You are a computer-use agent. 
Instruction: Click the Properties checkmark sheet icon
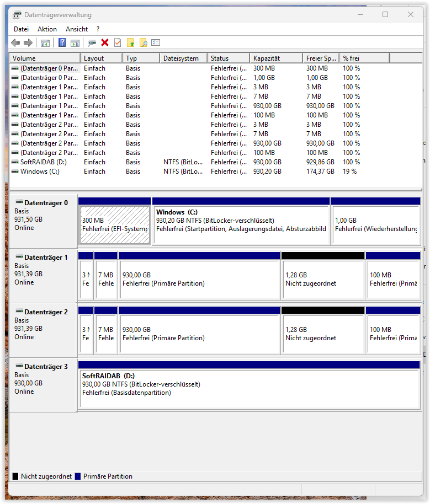click(118, 42)
